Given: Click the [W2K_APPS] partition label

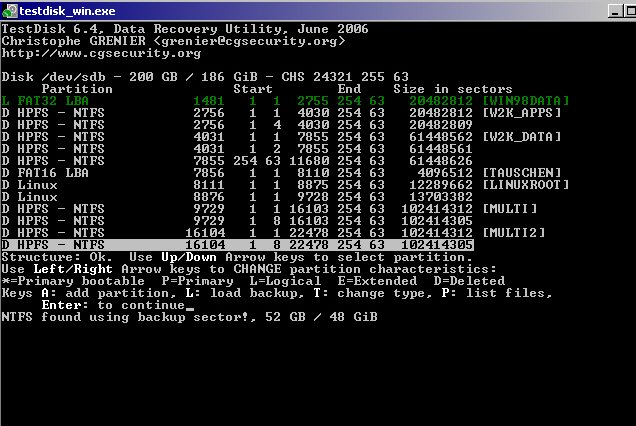Looking at the screenshot, I should point(521,113).
